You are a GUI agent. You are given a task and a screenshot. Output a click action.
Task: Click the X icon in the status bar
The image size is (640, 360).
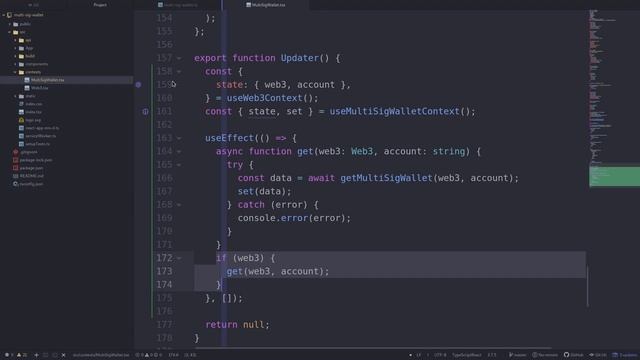coord(63,355)
